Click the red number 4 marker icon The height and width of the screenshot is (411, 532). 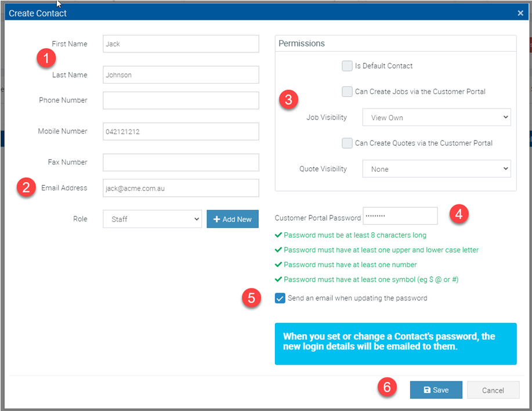[459, 214]
